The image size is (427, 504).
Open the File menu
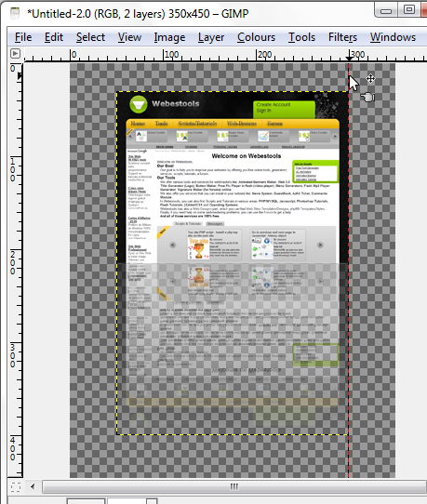tap(23, 37)
